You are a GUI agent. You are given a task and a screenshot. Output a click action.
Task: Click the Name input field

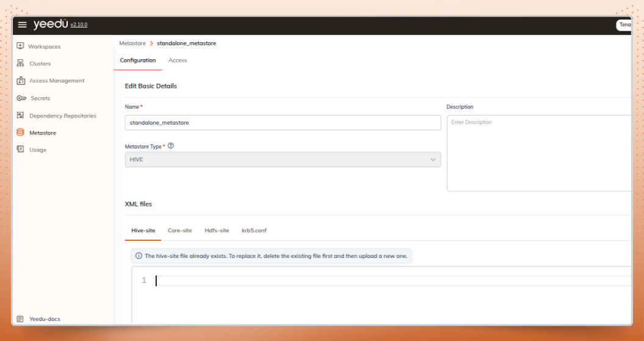(283, 123)
